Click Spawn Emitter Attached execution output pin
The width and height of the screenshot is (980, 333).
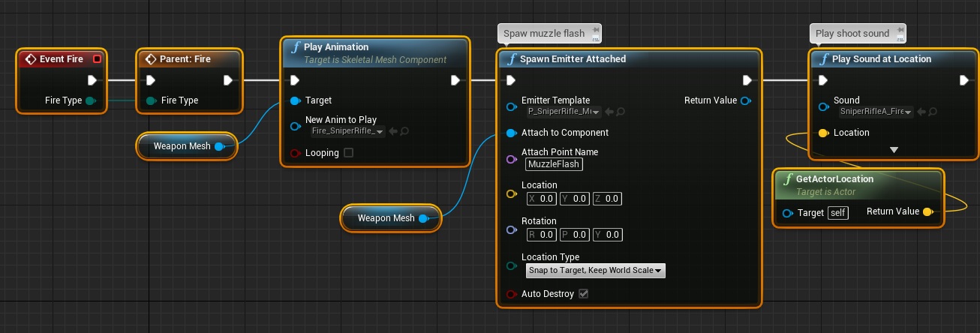[747, 80]
